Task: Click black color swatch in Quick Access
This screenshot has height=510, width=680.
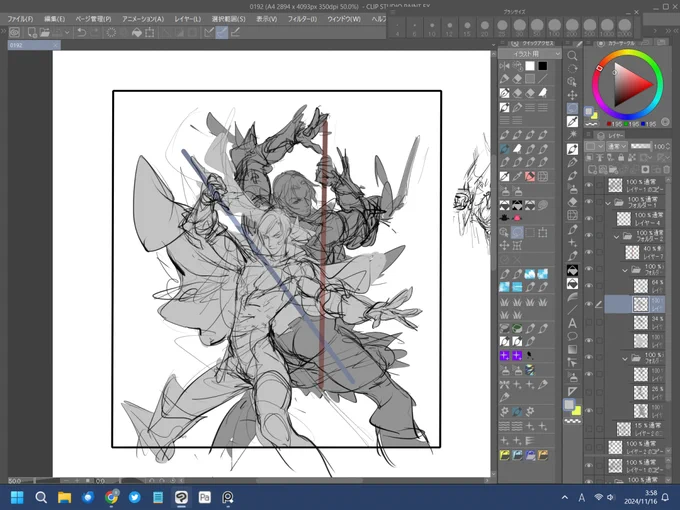Action: pyautogui.click(x=543, y=66)
